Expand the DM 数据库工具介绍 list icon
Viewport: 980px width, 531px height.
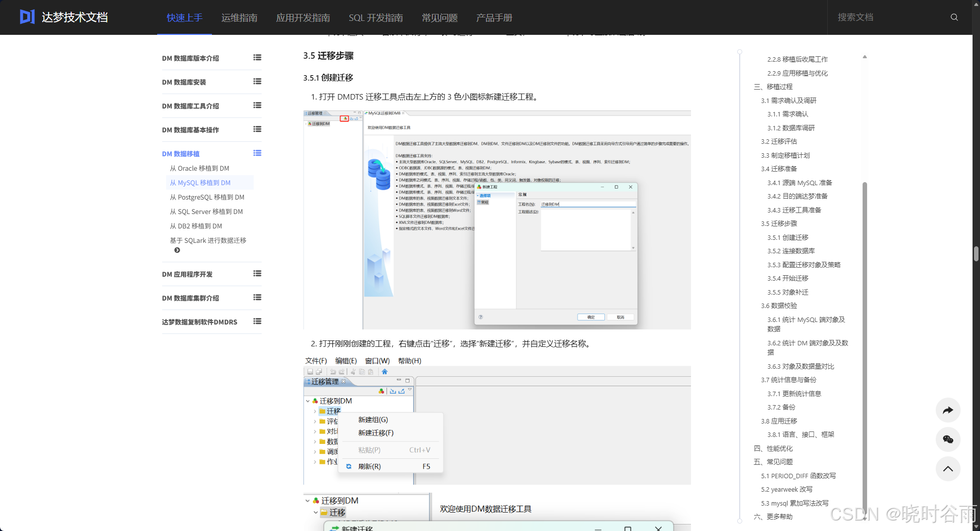[257, 106]
